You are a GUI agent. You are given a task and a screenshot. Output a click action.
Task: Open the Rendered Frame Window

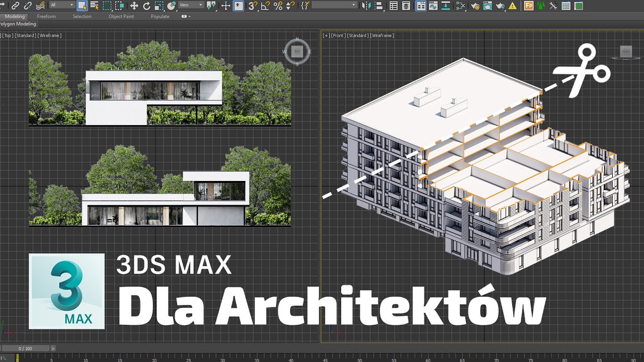487,6
